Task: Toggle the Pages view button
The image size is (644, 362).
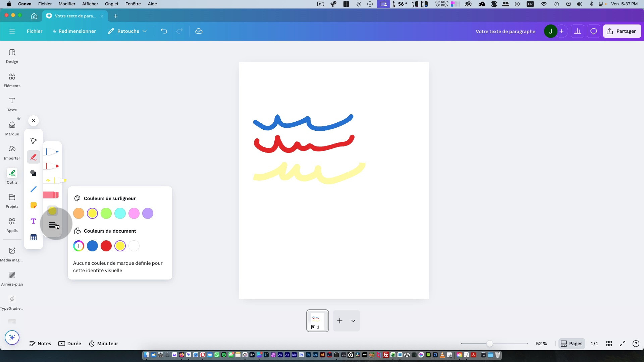Action: [572, 344]
